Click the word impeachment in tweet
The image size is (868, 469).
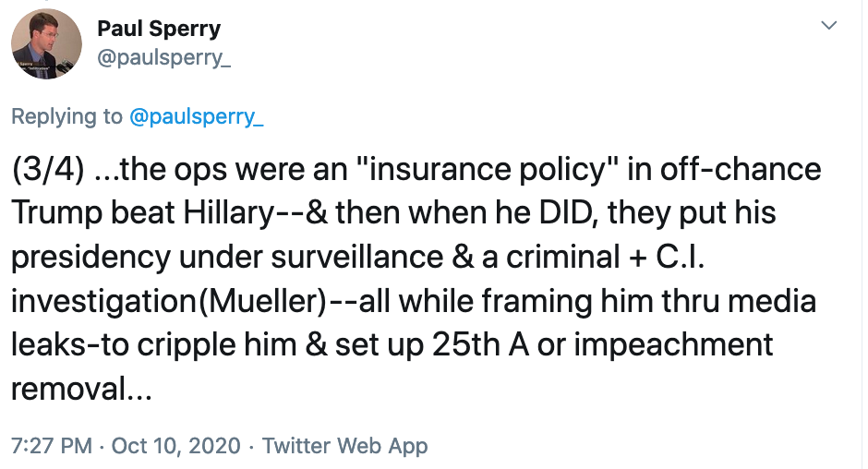pos(673,345)
